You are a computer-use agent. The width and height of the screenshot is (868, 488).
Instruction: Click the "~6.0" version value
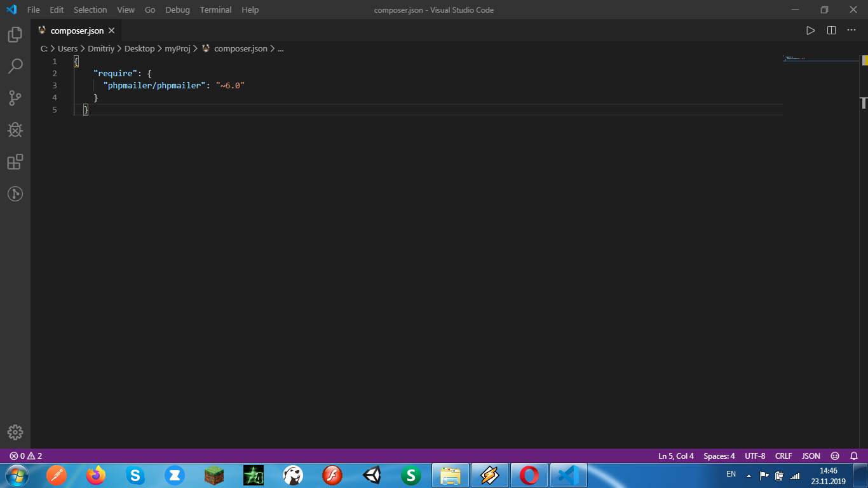(x=230, y=86)
